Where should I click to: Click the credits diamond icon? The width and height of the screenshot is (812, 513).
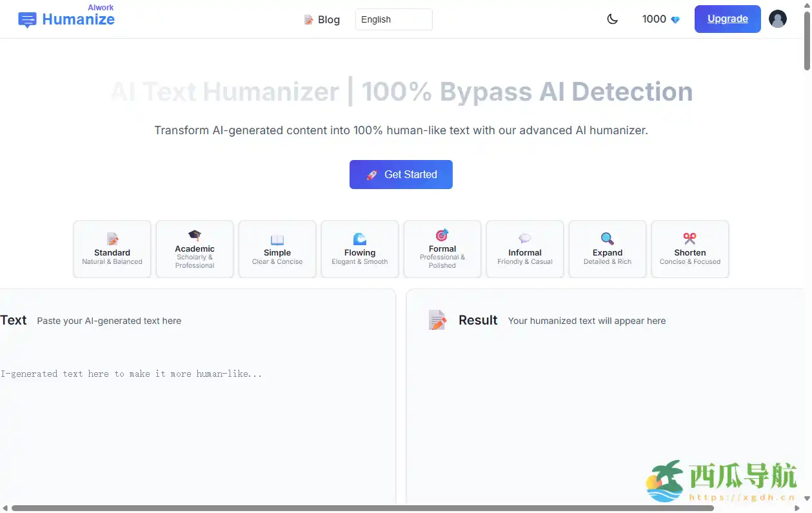pyautogui.click(x=675, y=19)
